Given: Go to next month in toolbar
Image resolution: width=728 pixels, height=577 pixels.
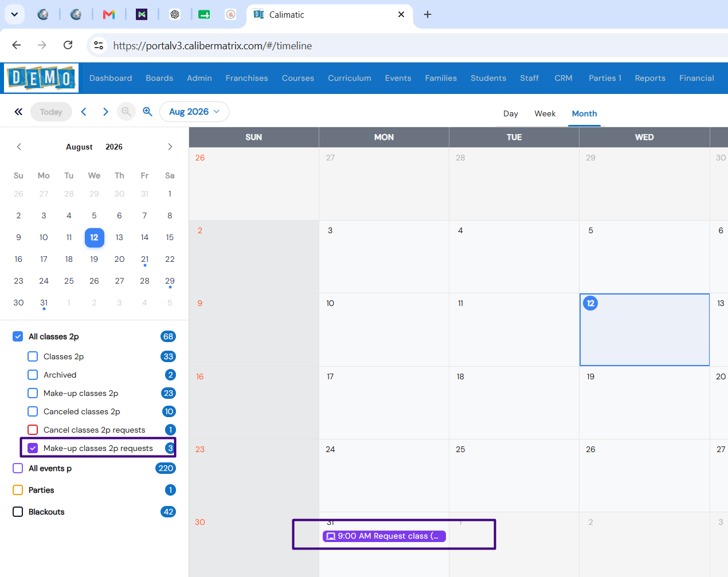Looking at the screenshot, I should (105, 112).
